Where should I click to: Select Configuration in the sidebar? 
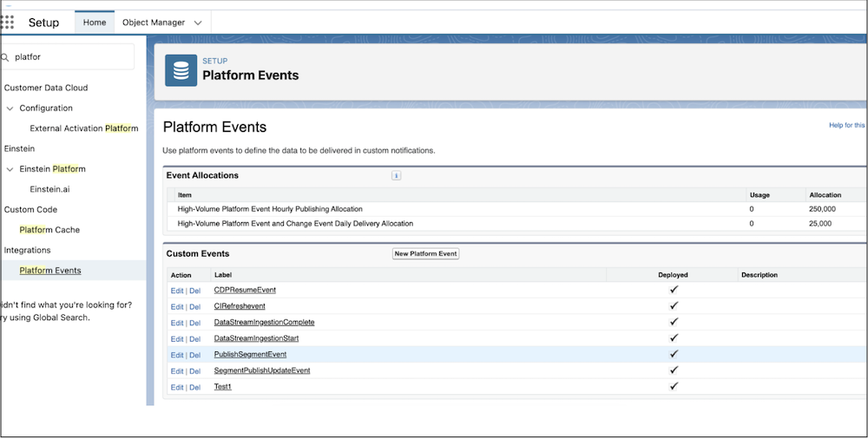[46, 108]
